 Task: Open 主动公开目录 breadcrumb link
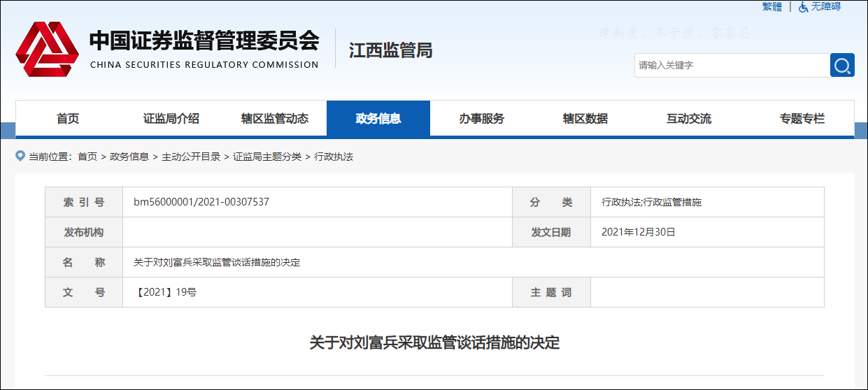pos(191,157)
